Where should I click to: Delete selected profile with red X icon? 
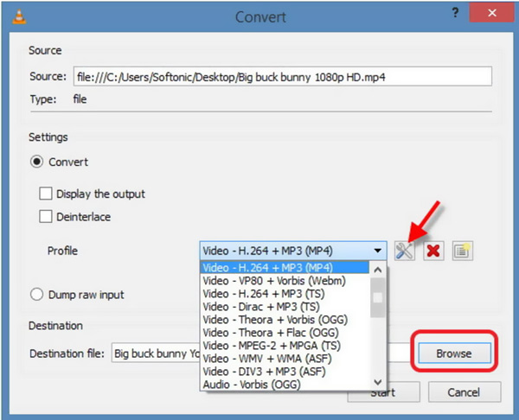coord(433,251)
